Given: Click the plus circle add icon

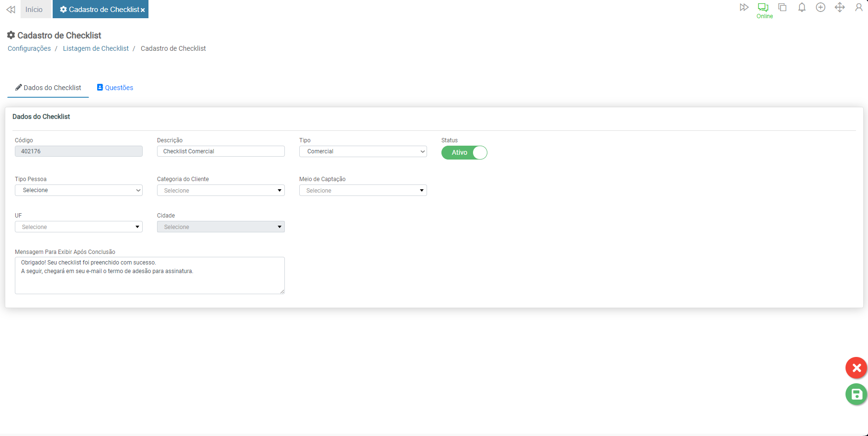Looking at the screenshot, I should (x=821, y=7).
